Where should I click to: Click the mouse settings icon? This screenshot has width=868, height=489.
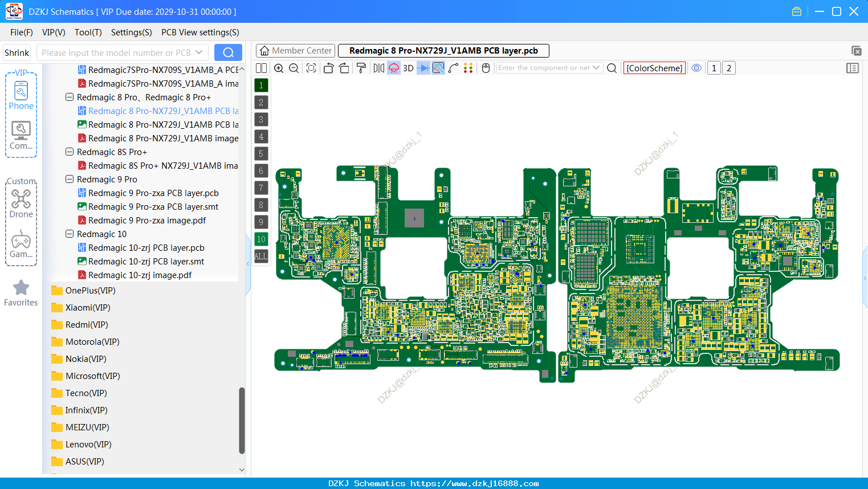[x=486, y=68]
